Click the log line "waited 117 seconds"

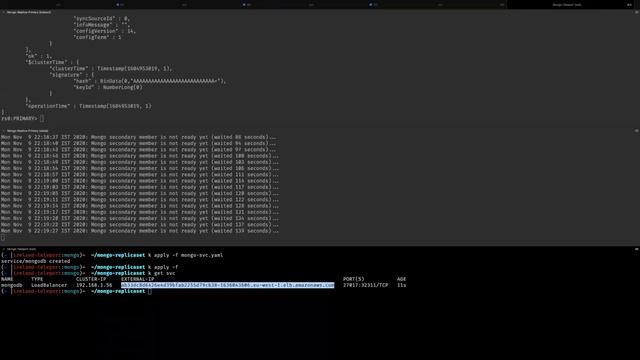(x=140, y=187)
